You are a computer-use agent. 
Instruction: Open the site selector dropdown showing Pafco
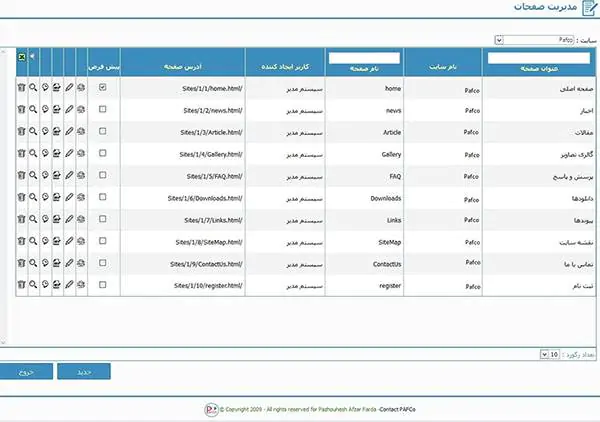pos(535,40)
